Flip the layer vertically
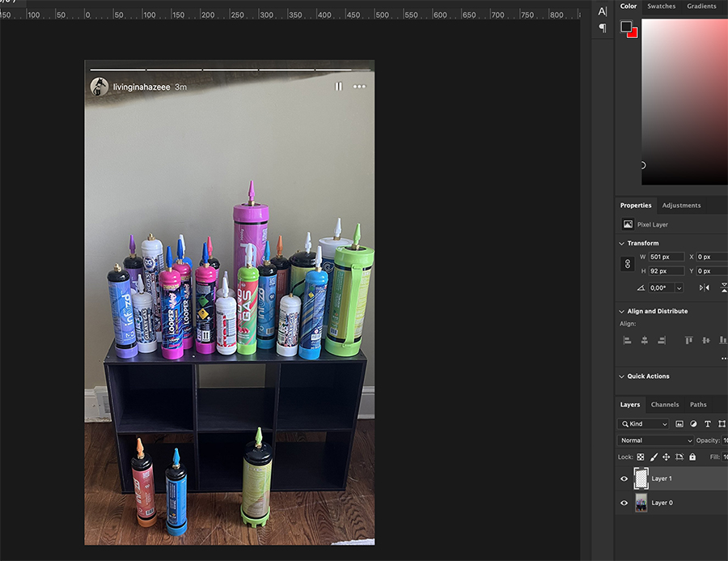728x561 pixels. [x=724, y=287]
